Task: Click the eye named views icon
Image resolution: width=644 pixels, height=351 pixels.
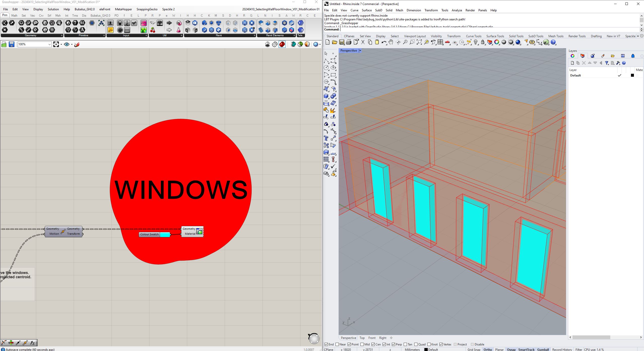Action: (x=67, y=45)
